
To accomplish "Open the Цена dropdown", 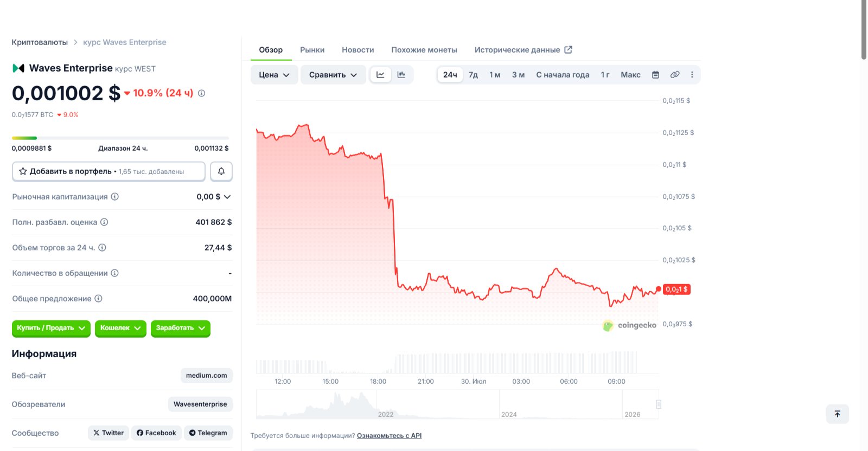I will 275,75.
